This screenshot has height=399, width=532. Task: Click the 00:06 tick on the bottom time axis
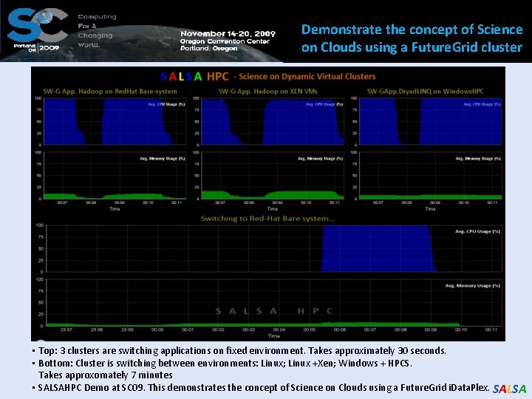tap(340, 330)
